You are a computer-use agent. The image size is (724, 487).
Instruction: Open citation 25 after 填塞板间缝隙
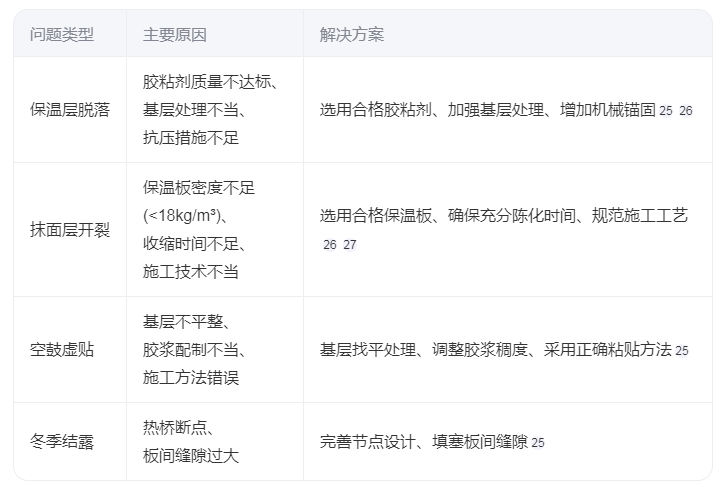tap(538, 443)
